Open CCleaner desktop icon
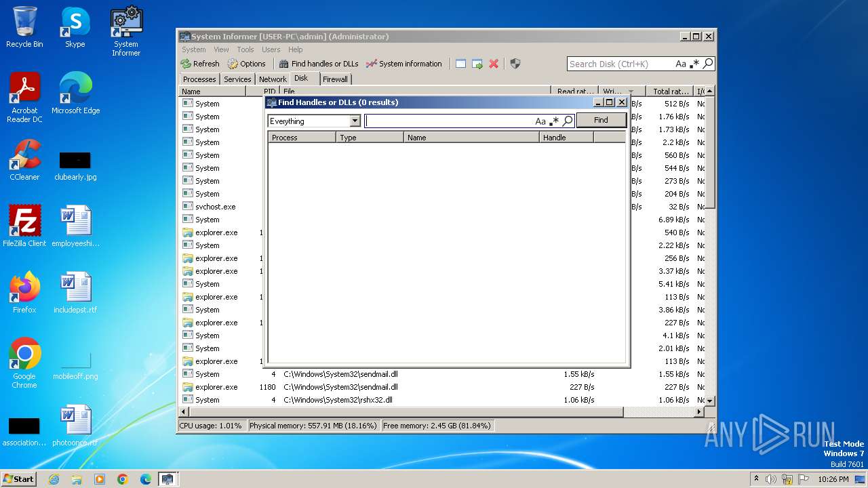Image resolution: width=868 pixels, height=488 pixels. 24,160
